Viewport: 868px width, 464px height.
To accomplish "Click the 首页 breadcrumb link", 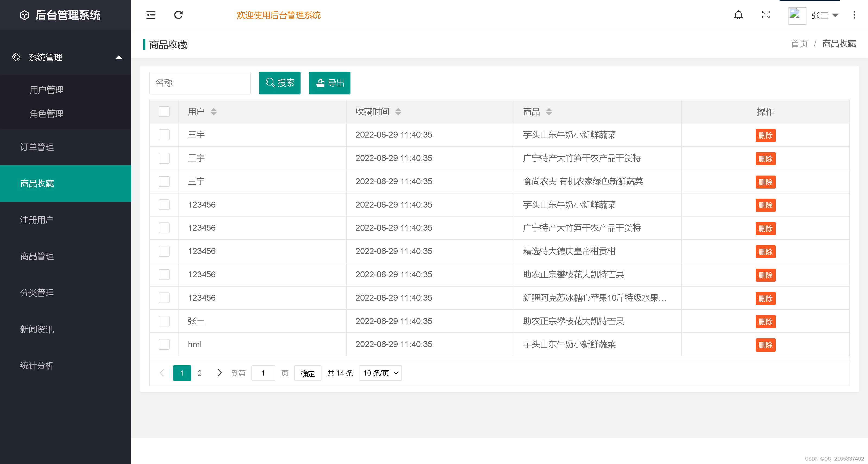I will (799, 44).
